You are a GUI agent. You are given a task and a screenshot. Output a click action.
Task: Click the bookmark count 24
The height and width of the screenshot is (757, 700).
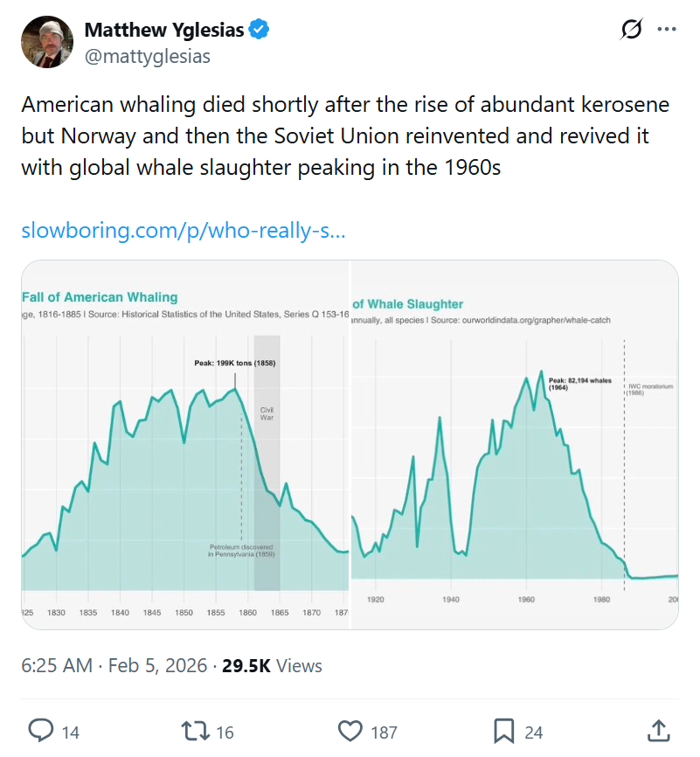533,732
